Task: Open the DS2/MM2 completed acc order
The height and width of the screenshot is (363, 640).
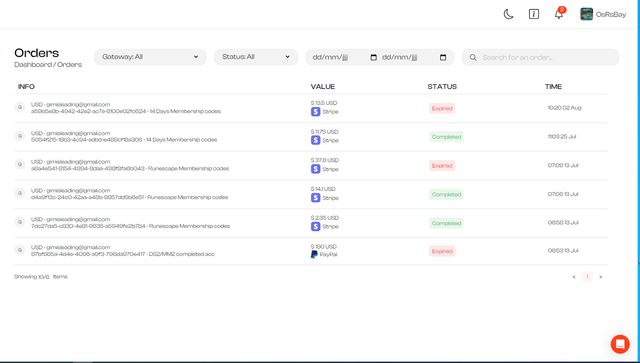Action: pyautogui.click(x=123, y=254)
